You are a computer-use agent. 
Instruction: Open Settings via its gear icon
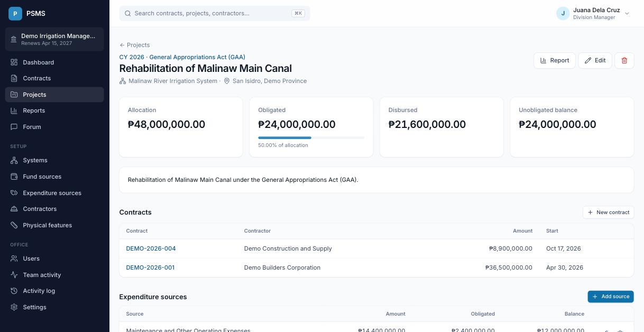tap(14, 307)
